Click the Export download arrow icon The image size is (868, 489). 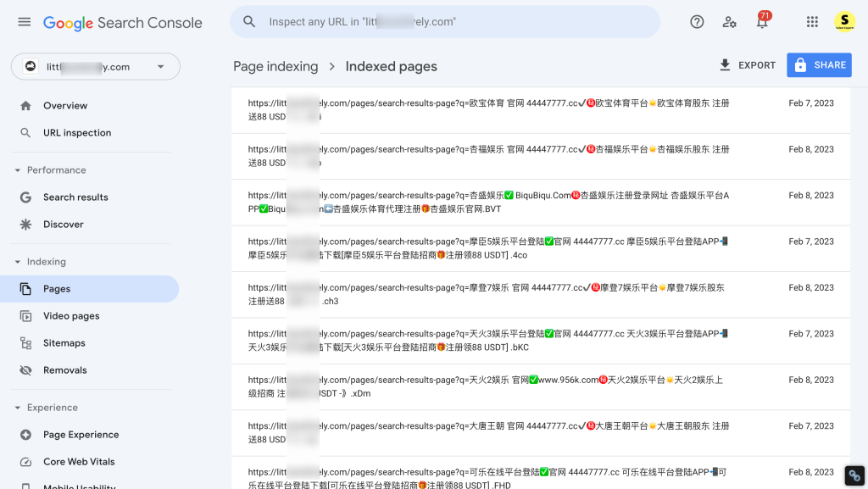(x=725, y=64)
